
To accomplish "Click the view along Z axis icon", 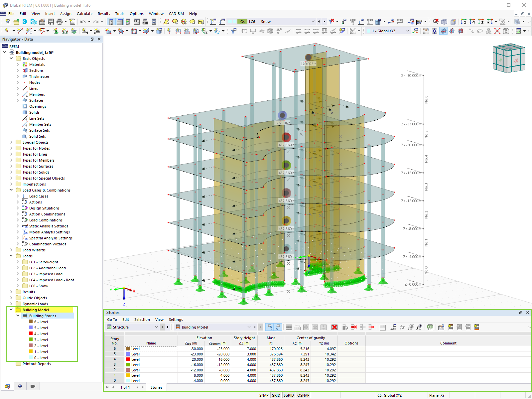I will point(481,22).
